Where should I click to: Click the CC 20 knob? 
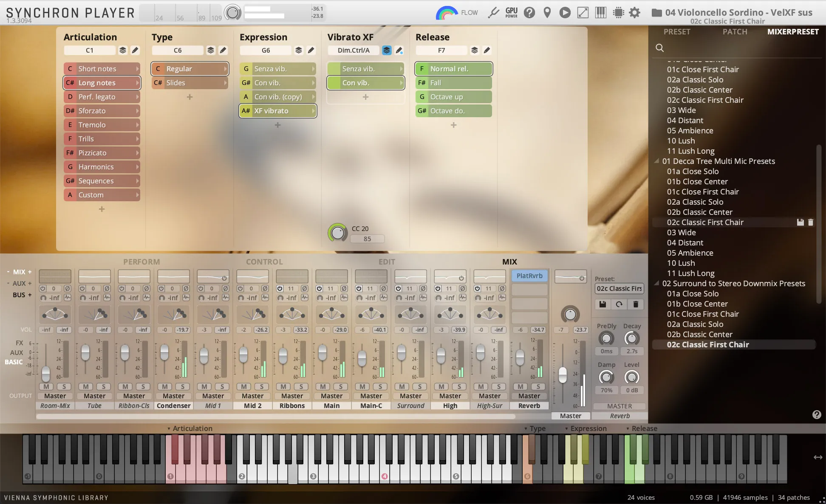click(338, 233)
